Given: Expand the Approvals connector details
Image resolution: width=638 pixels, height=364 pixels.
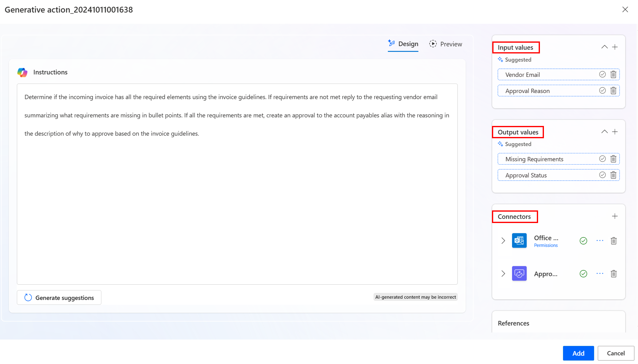Looking at the screenshot, I should pos(503,274).
